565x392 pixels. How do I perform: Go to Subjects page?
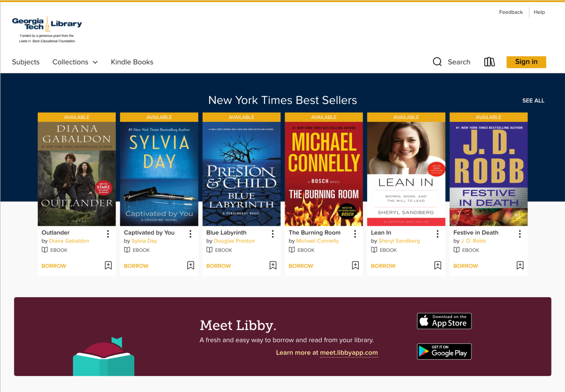(26, 62)
